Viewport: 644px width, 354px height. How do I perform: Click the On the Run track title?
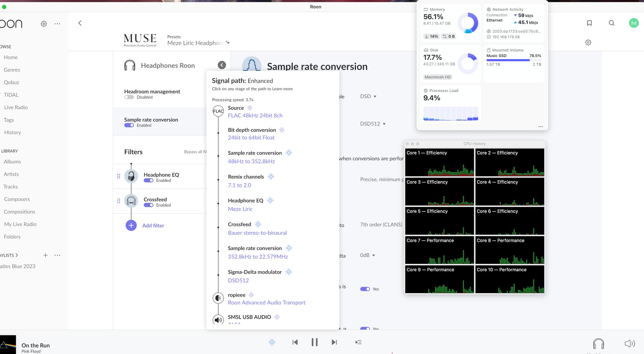click(x=36, y=345)
